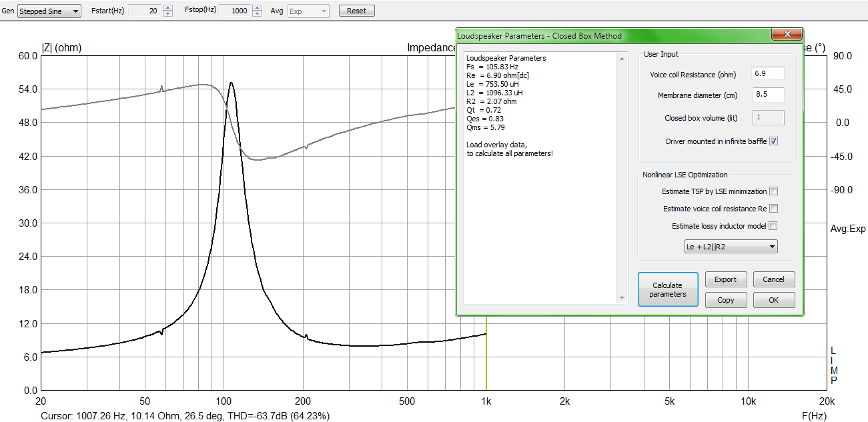Viewport: 868px width, 422px height.
Task: Edit the Membrane diameter field
Action: 768,95
